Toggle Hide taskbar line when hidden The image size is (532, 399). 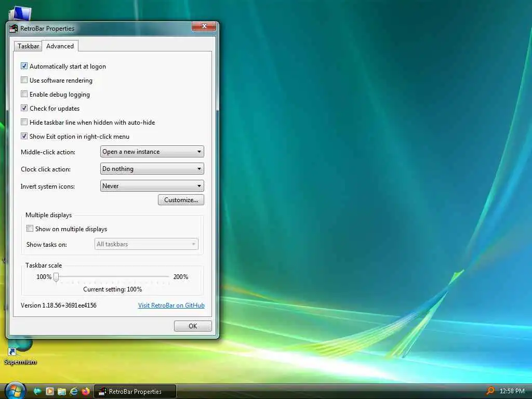click(x=24, y=122)
